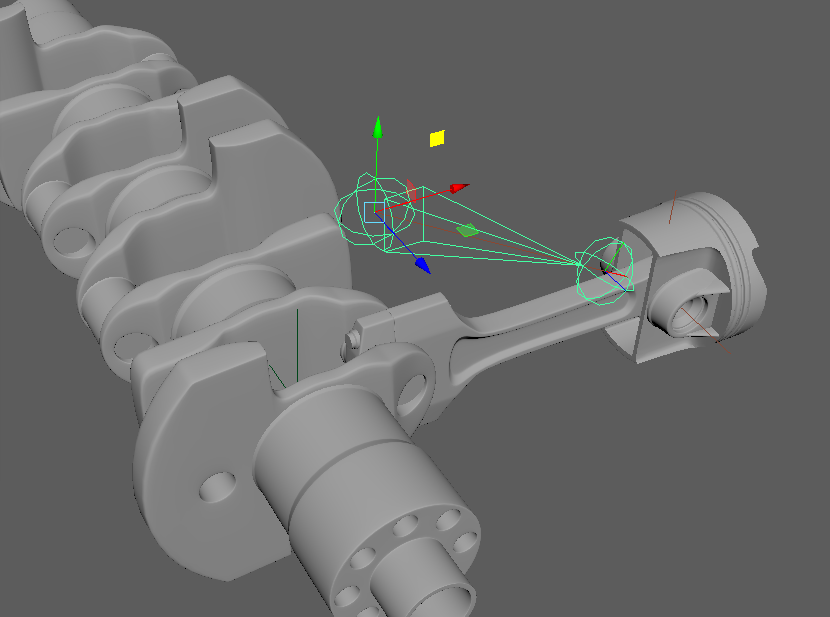The image size is (830, 617).
Task: Click the green plane handle inside the bone
Action: (x=467, y=230)
